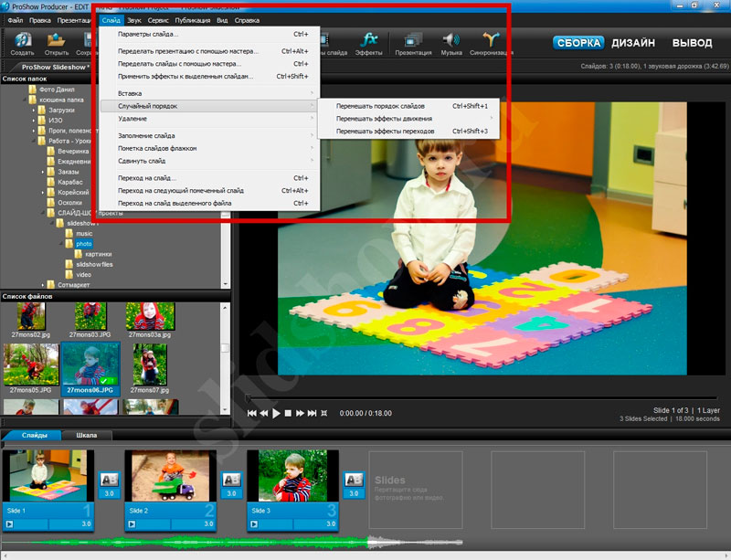Click folder list scrollbar down arrow
Screen dimensions: 731x560
click(226, 284)
